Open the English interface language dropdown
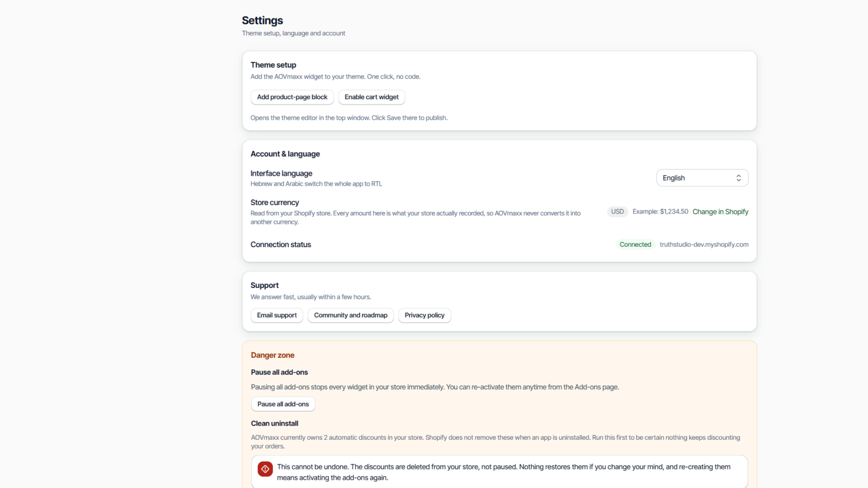868x488 pixels. pyautogui.click(x=702, y=178)
